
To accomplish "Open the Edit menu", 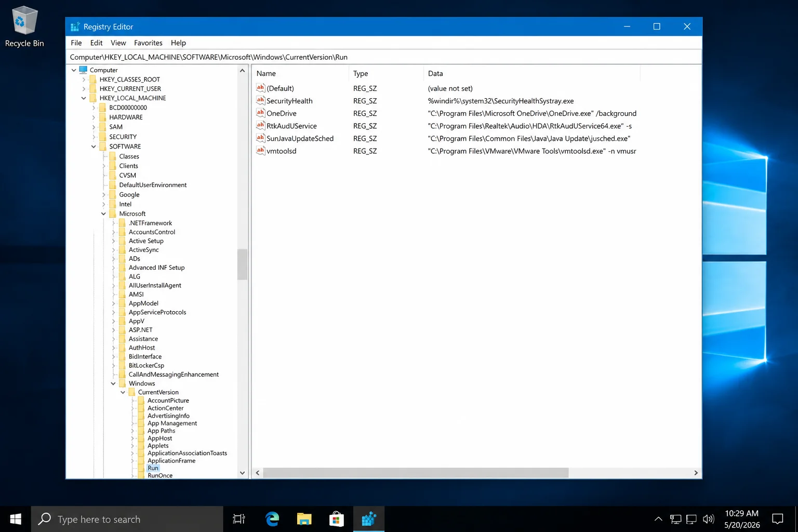I will pos(96,43).
